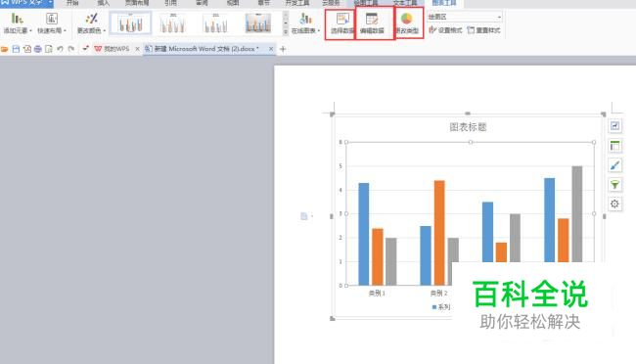The width and height of the screenshot is (636, 364).
Task: Select the fourth chart style thumbnail with the shaded background
Action: (258, 23)
